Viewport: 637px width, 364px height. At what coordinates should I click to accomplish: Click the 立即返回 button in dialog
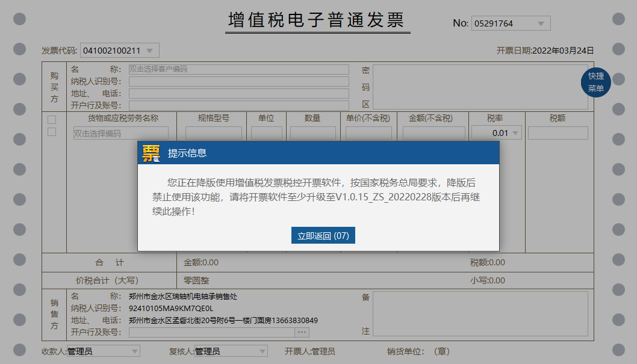323,235
